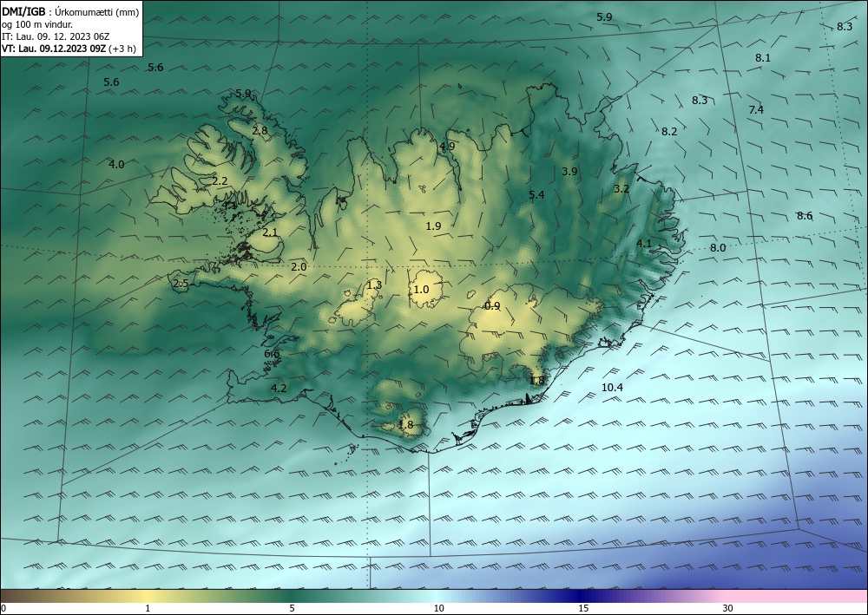Click the 4.2 value on the southwest peninsula
This screenshot has width=868, height=615.
279,389
